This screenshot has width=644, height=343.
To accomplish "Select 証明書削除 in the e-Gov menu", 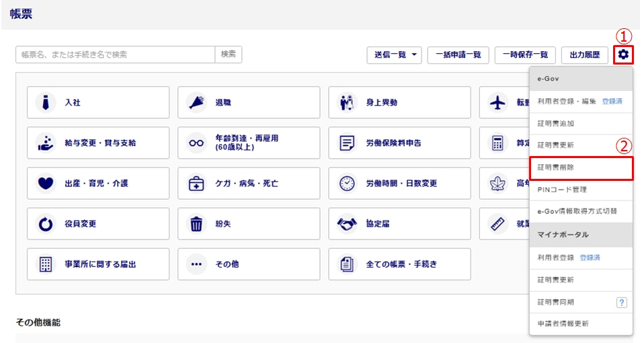I will coord(581,167).
